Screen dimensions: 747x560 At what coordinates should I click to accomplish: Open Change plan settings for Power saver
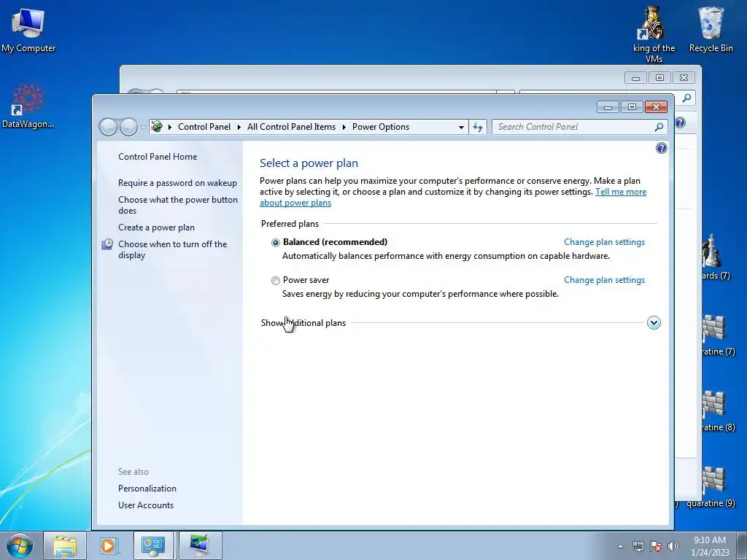tap(604, 280)
